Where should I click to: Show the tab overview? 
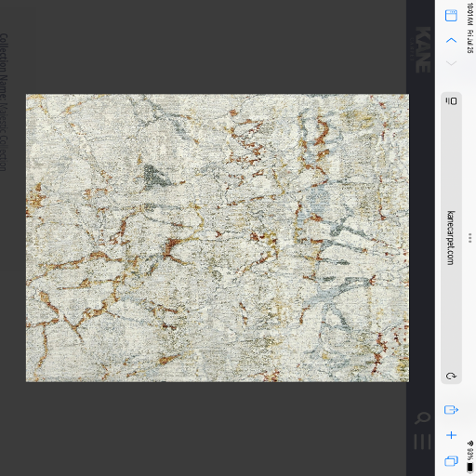coord(451,461)
